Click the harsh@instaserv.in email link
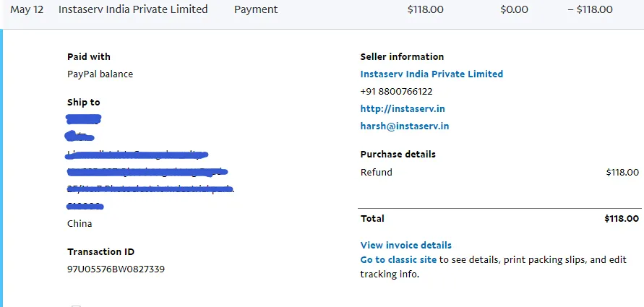The height and width of the screenshot is (307, 644). (405, 126)
